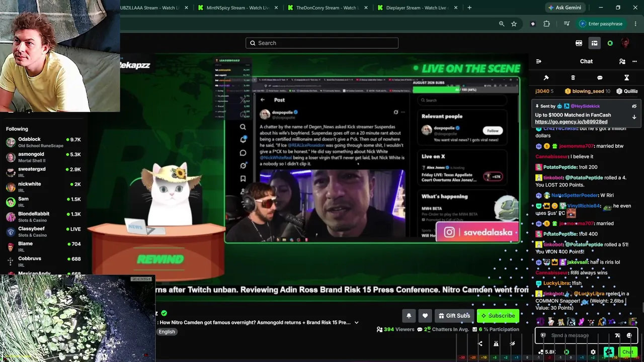The height and width of the screenshot is (362, 644).
Task: Open Classybeef channel in Following list
Action: click(43, 232)
